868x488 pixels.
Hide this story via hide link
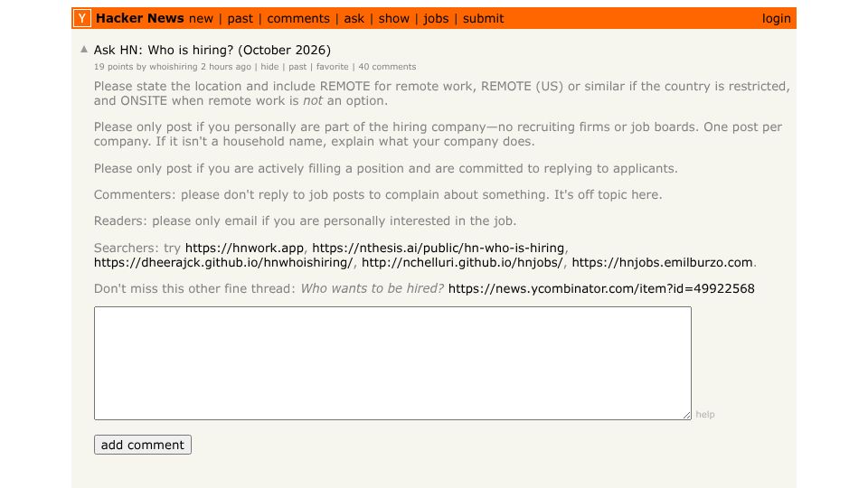269,66
